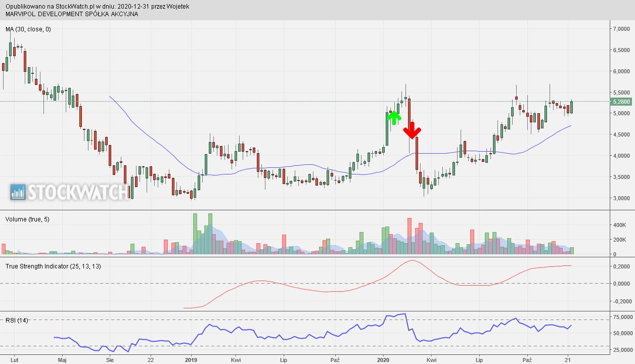Image resolution: width=635 pixels, height=364 pixels.
Task: Click the 22 time axis label
Action: 150,360
